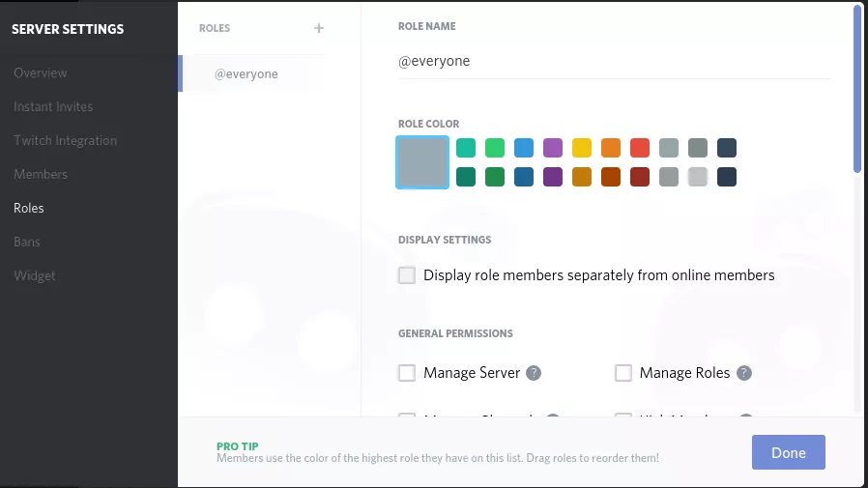Check the Manage Roles permission
This screenshot has height=488, width=868.
click(623, 373)
